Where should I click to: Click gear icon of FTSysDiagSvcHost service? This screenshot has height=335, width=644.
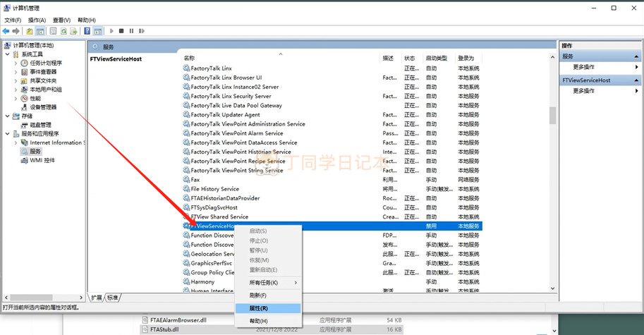coord(186,207)
